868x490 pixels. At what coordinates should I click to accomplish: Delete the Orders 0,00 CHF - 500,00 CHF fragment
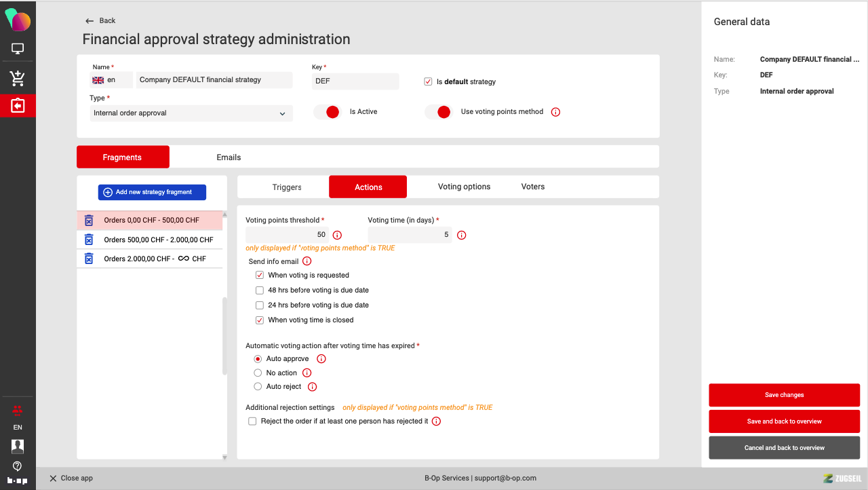(x=89, y=221)
